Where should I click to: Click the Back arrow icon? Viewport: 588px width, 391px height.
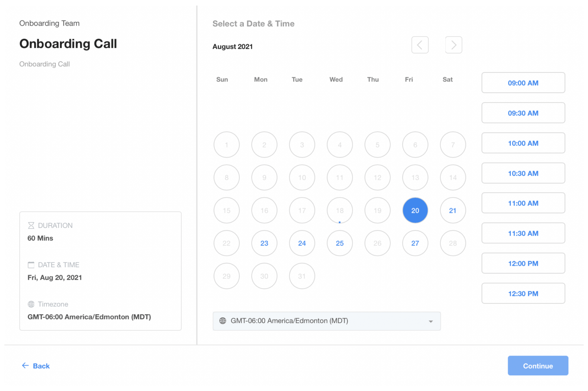[25, 366]
